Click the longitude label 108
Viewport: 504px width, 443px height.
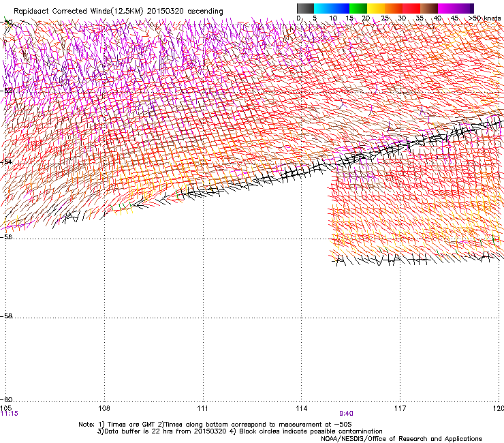(104, 408)
